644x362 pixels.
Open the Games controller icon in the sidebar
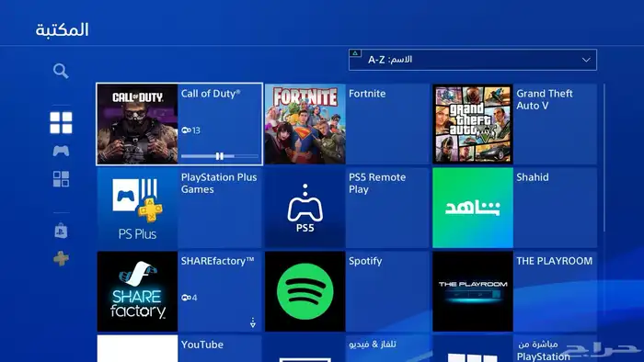[x=61, y=151]
